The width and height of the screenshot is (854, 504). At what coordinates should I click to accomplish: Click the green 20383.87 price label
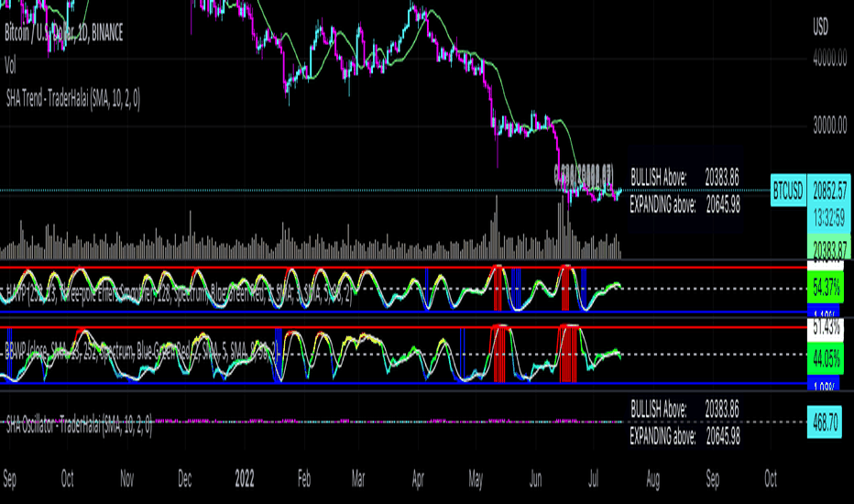pyautogui.click(x=828, y=250)
